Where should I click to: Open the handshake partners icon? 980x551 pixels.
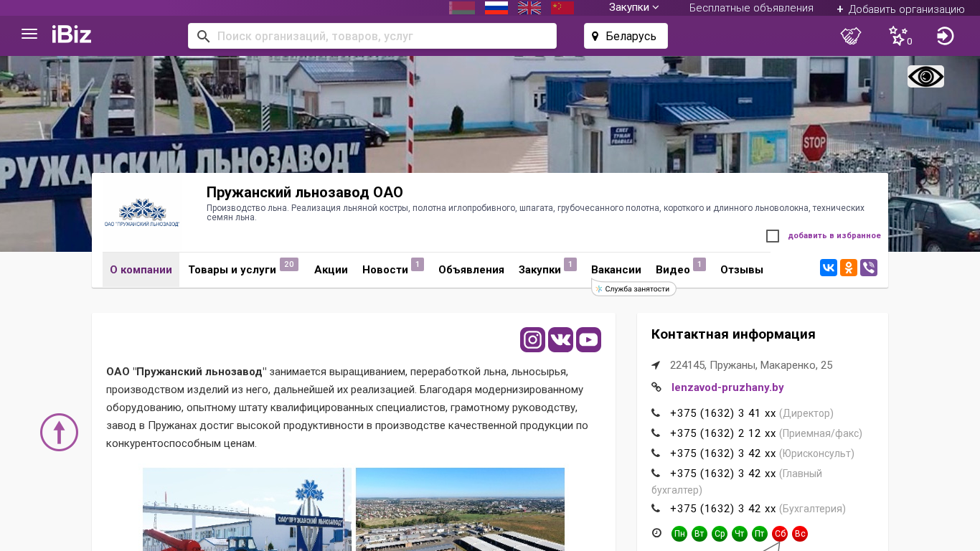point(851,36)
